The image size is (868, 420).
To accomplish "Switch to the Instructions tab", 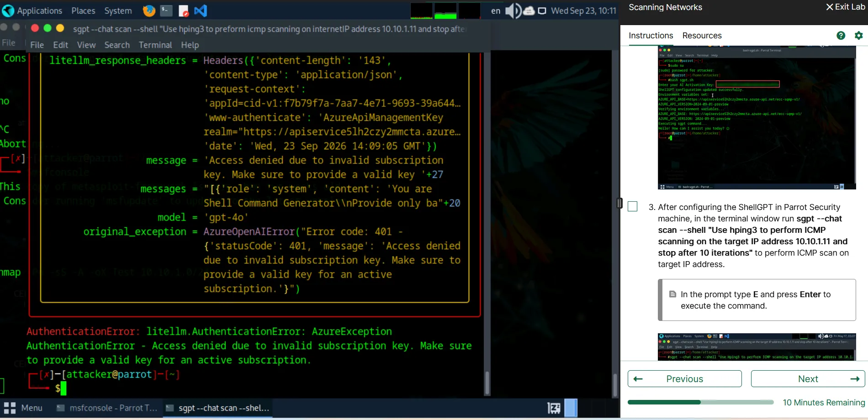I will [651, 36].
